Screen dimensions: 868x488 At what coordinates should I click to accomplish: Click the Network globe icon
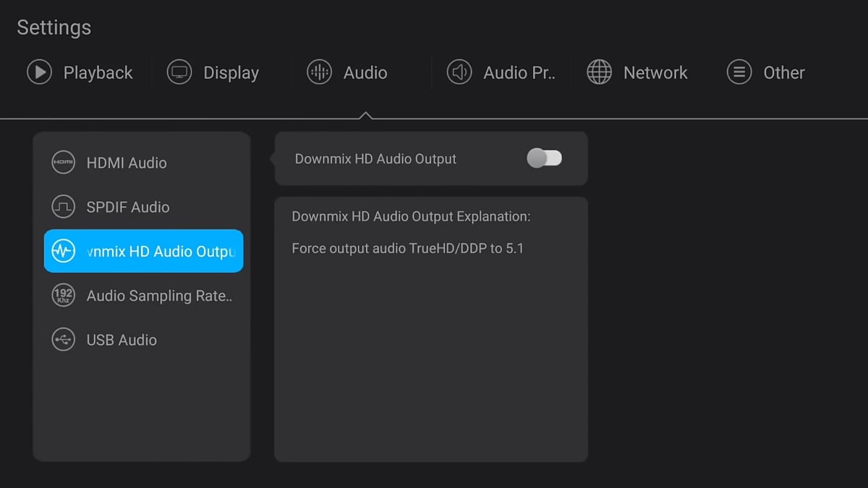click(599, 72)
